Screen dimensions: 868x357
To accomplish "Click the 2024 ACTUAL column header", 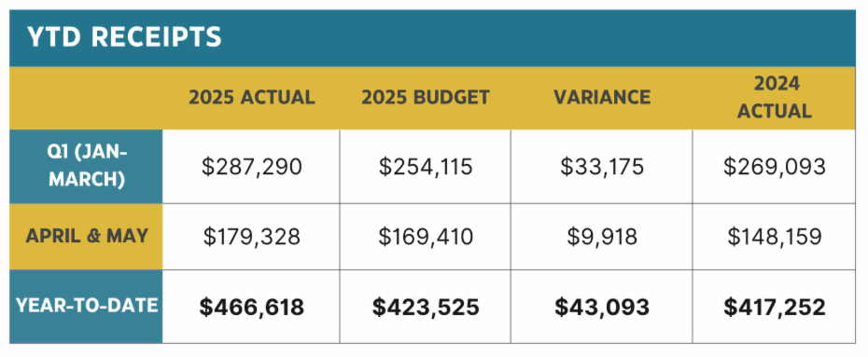I will click(x=774, y=98).
